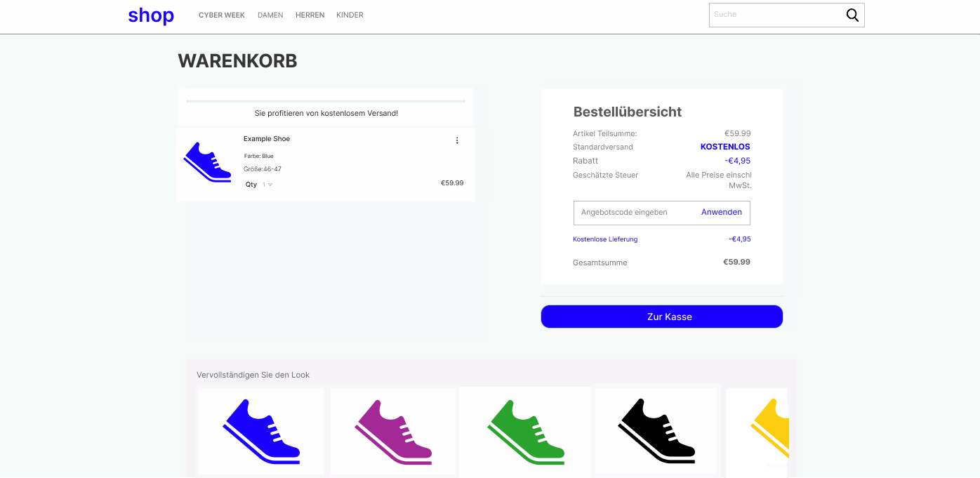Viewport: 980px width, 478px height.
Task: Open the three-dot menu for Example Shoe
Action: 457,140
